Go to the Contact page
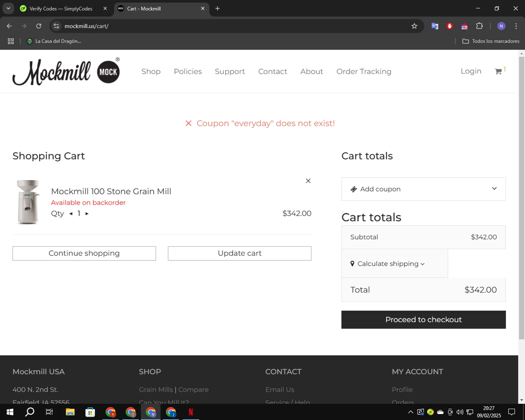 point(273,71)
